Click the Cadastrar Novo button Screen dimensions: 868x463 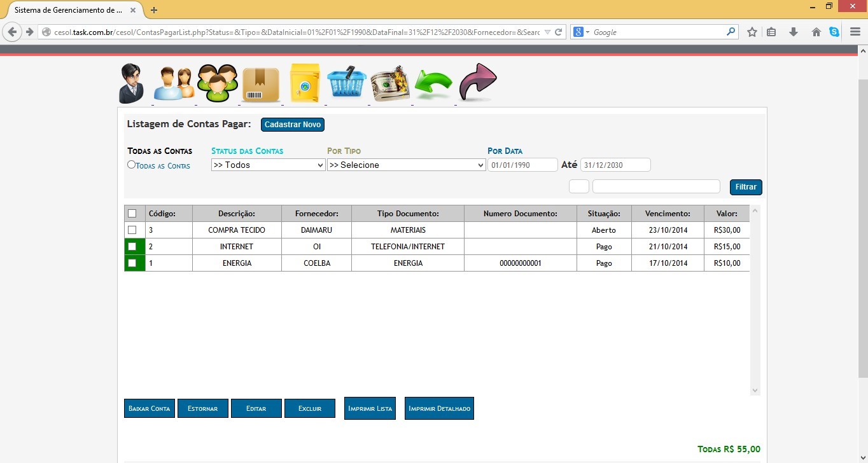point(292,125)
